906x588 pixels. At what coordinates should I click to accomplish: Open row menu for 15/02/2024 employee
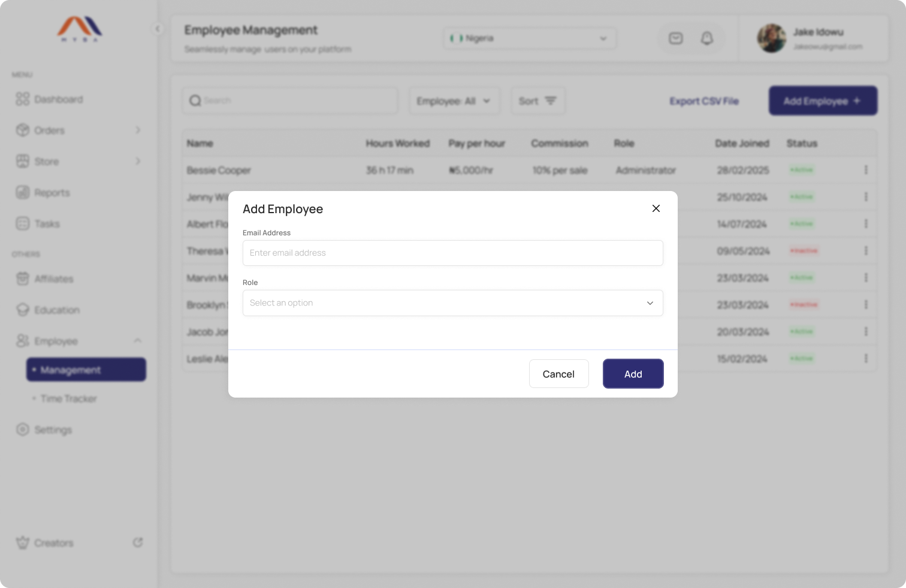pos(866,359)
